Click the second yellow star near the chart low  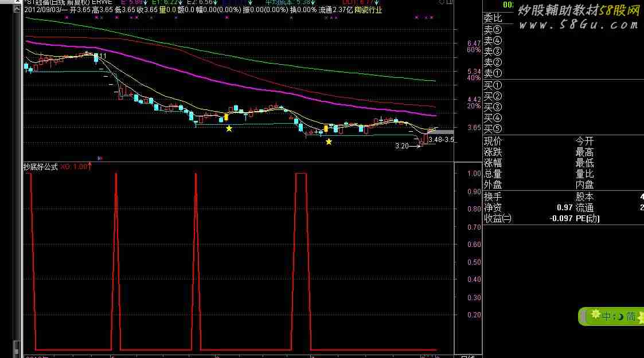329,141
